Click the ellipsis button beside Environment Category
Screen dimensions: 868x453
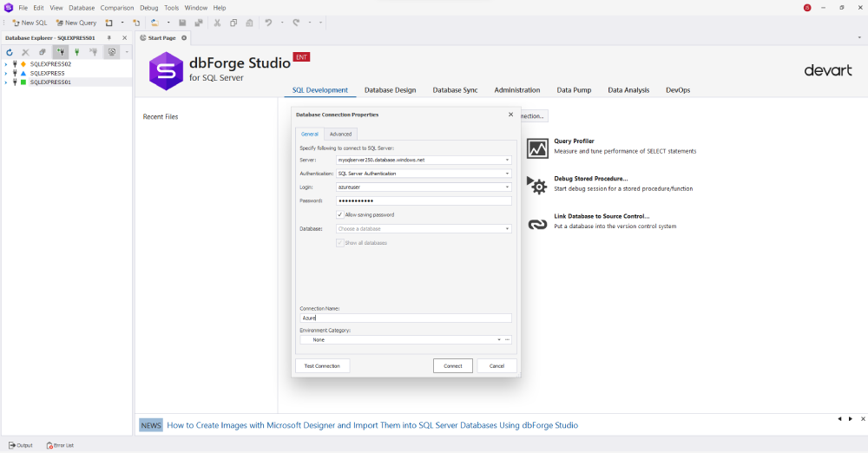point(507,340)
